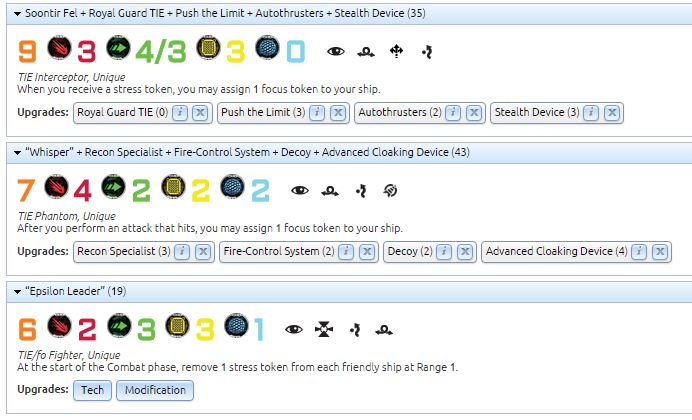Click Soontir Fel's boost action icon
Viewport: 692px width, 420px height.
(396, 52)
